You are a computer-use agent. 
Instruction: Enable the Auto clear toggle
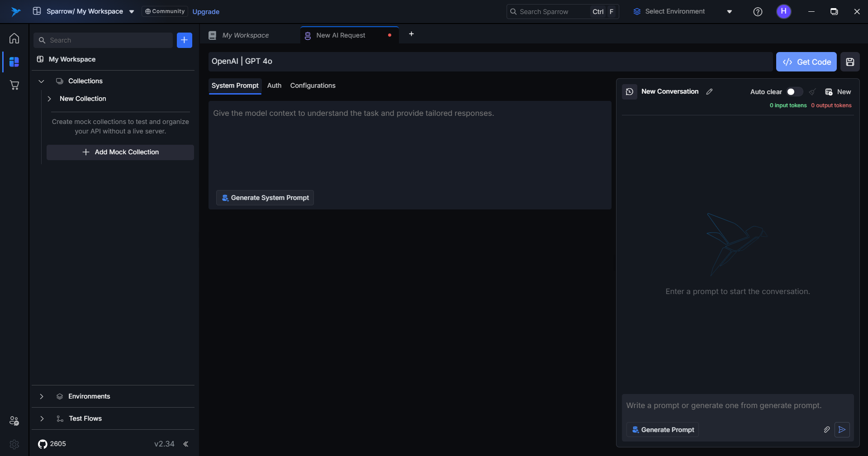click(794, 92)
